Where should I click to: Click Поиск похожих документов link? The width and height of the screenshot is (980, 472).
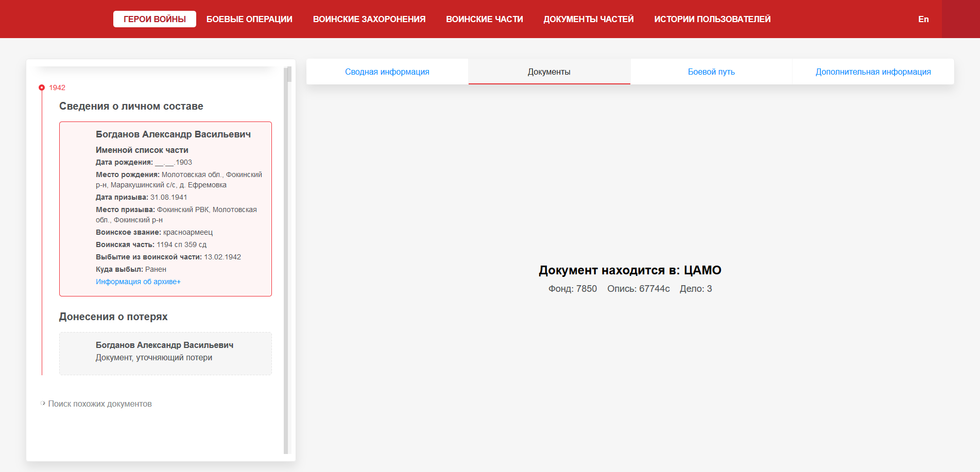pos(100,404)
